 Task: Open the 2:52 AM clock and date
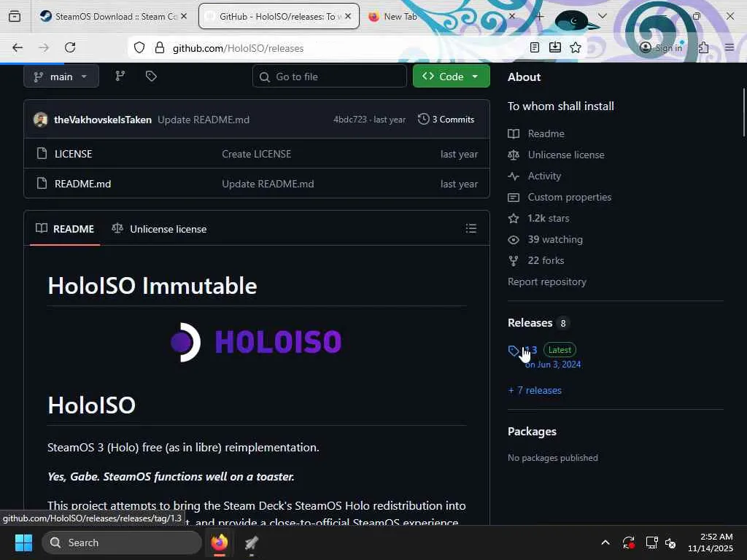pos(711,542)
